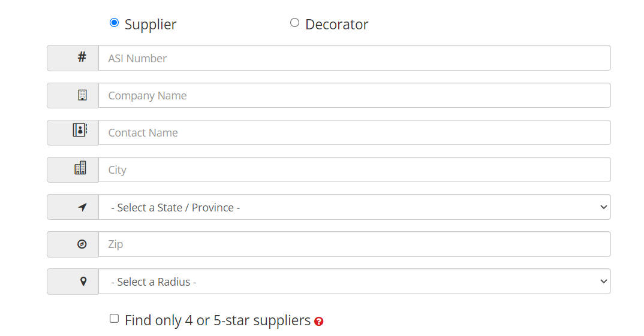
Task: Click the address book icon beside Contact Name
Action: 80,130
